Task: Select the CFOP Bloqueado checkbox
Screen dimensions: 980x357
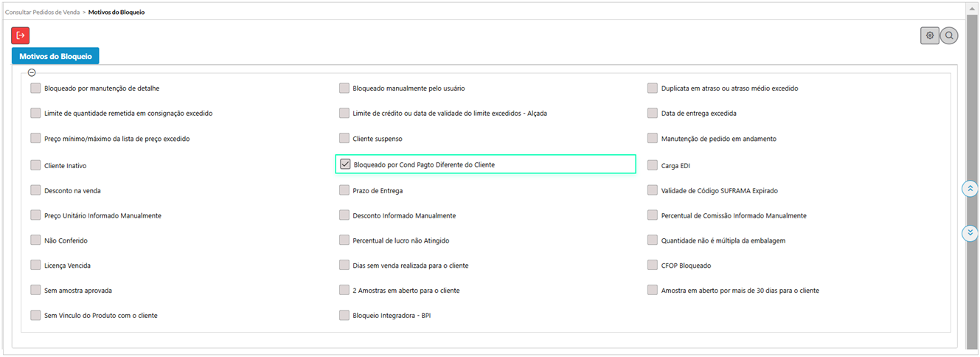Action: click(x=653, y=266)
